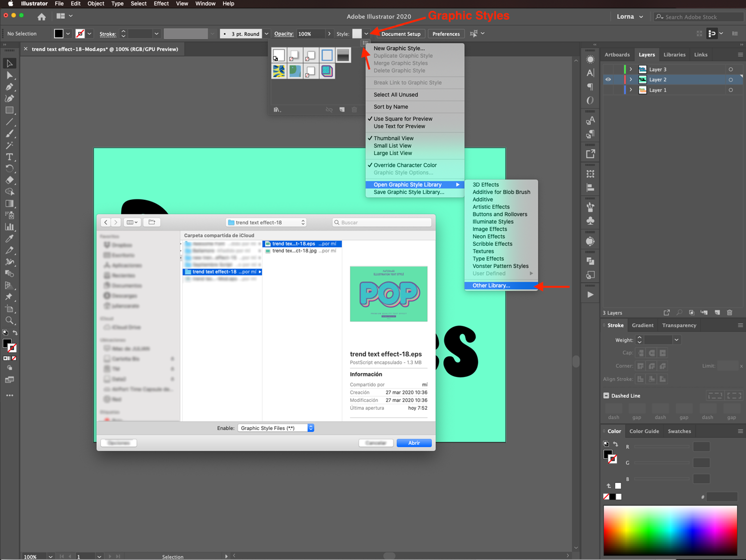Viewport: 746px width, 560px height.
Task: Switch to the Gradient tab
Action: pos(643,325)
